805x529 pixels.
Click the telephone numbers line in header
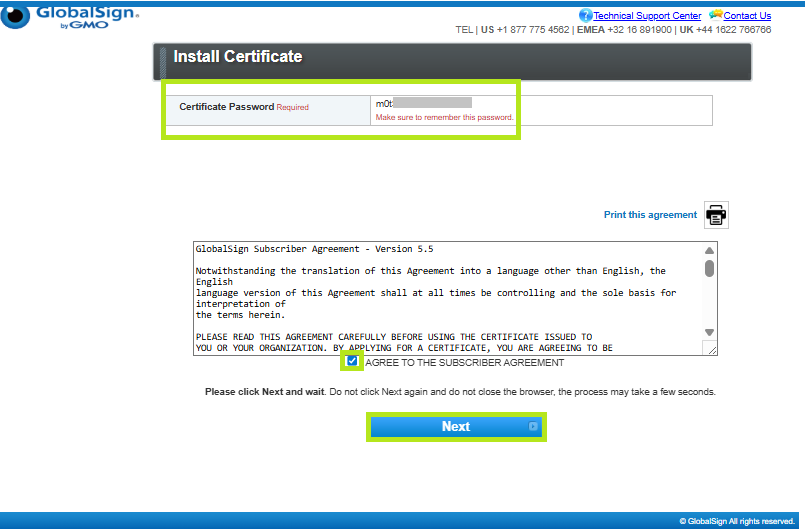click(613, 30)
